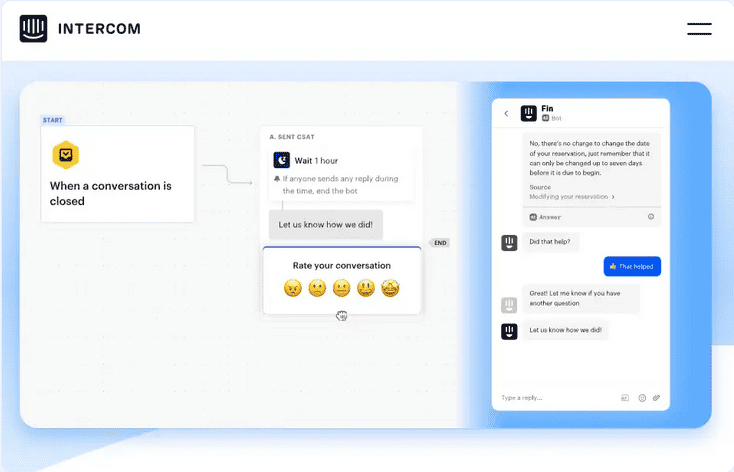734x472 pixels.
Task: Choose the frowning face rating emoji
Action: [x=317, y=288]
